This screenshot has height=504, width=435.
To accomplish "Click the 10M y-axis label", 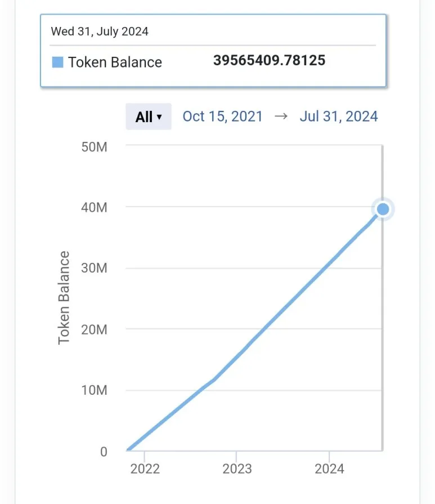I will [x=94, y=390].
